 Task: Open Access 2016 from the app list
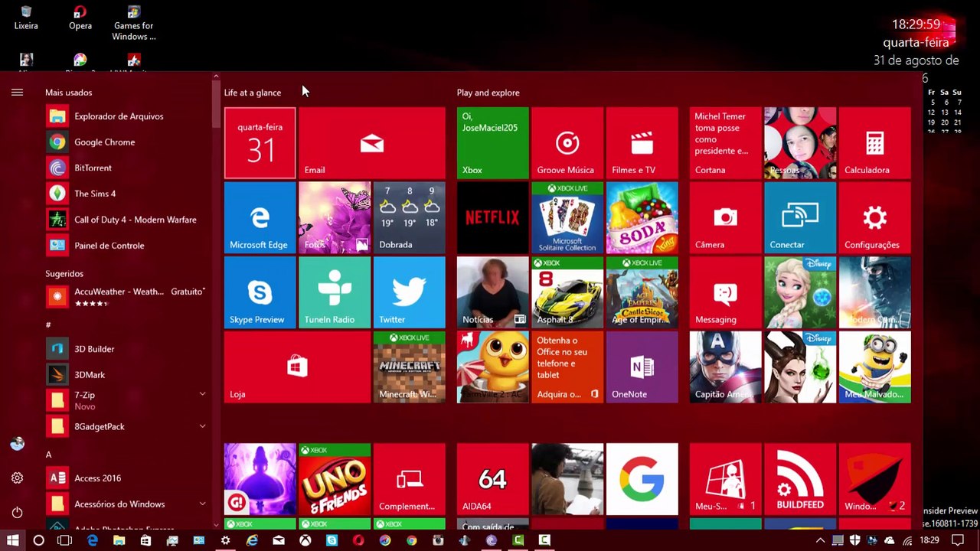tap(125, 478)
